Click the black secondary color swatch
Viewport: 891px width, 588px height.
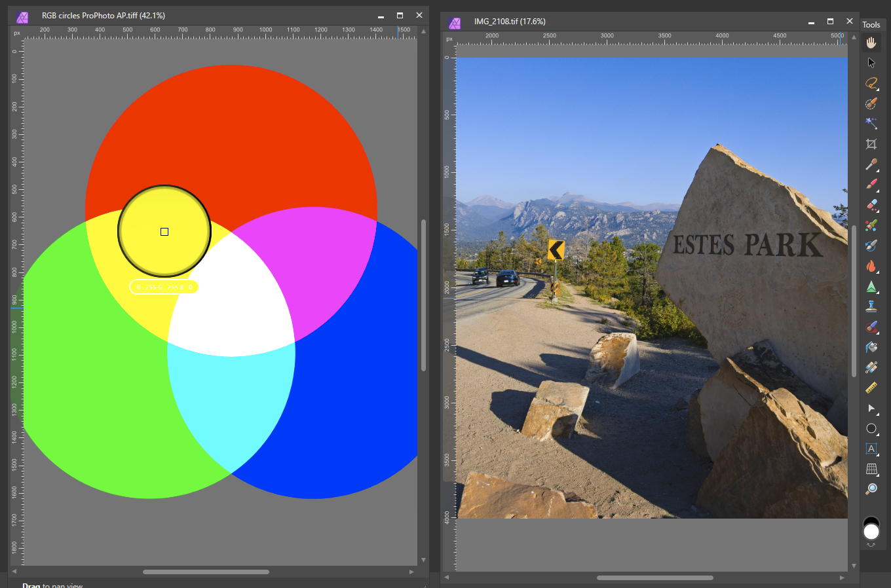(871, 519)
